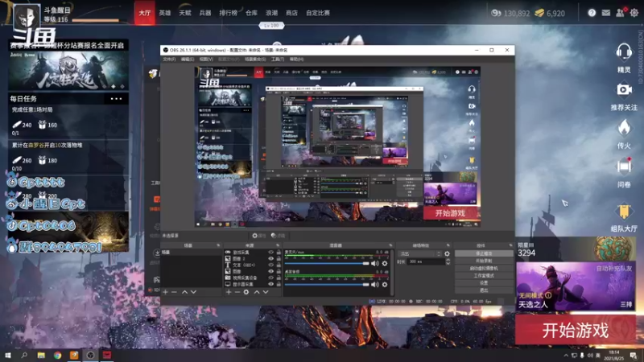644x362 pixels.
Task: Show hidden system tray icons chevron
Action: coord(566,356)
